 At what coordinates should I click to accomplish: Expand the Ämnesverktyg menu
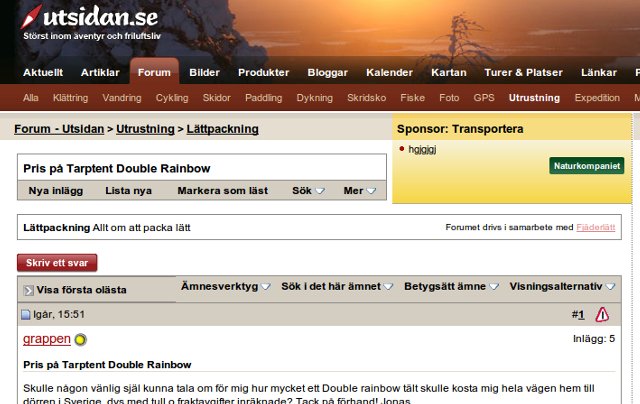click(x=225, y=287)
